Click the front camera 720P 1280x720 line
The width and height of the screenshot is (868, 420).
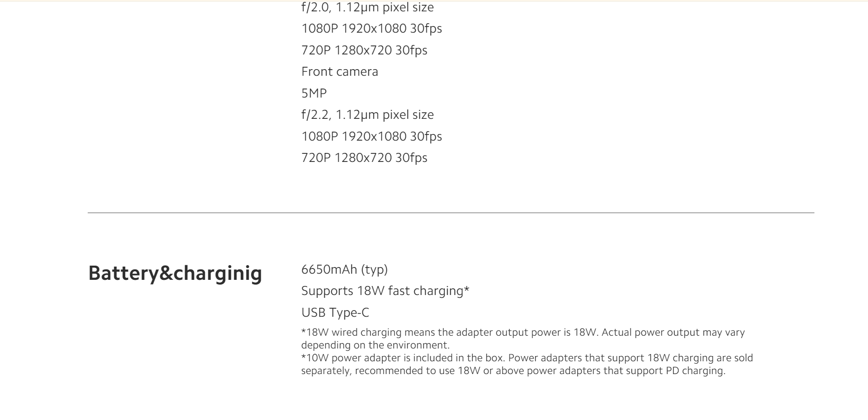(x=364, y=158)
